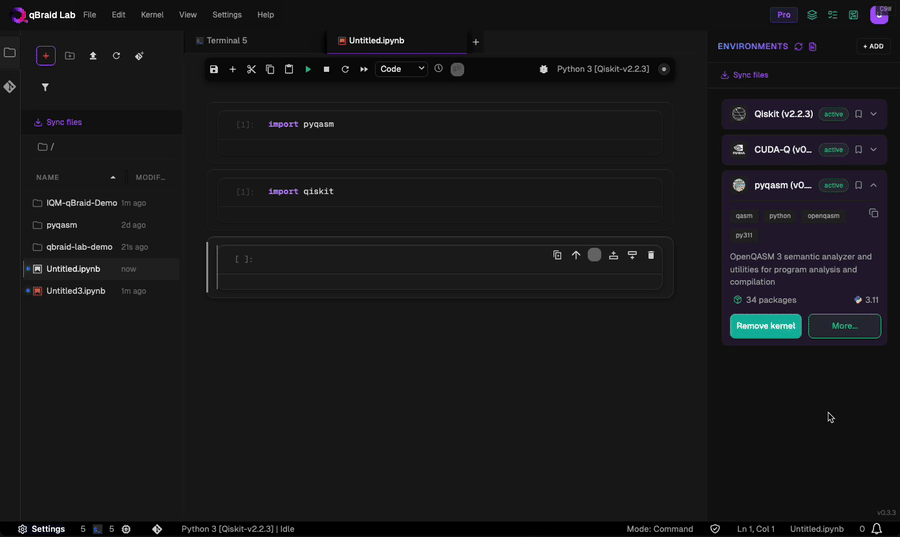Paste the cell from the clipboard

point(289,69)
